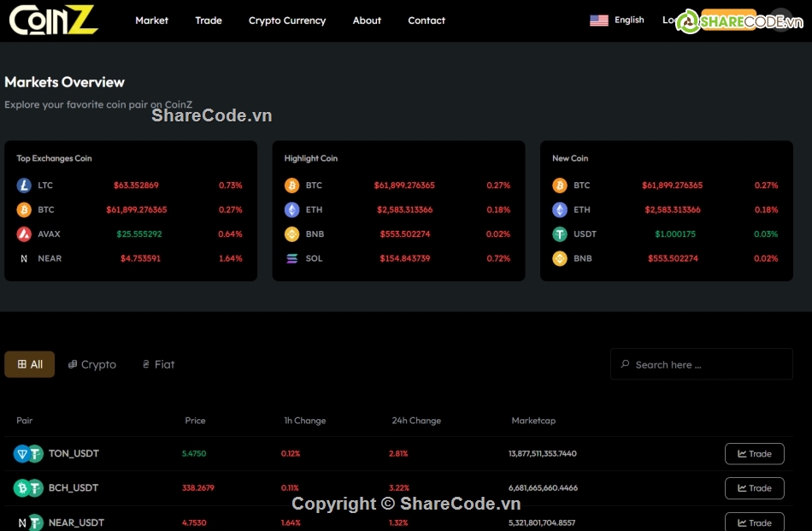Image resolution: width=812 pixels, height=531 pixels.
Task: Switch to the Crypto filter
Action: [x=91, y=363]
